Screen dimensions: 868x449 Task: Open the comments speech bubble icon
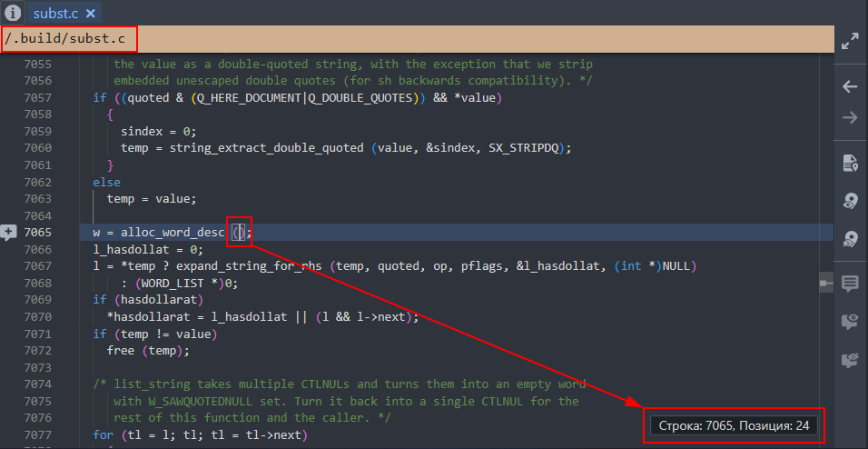(x=850, y=284)
